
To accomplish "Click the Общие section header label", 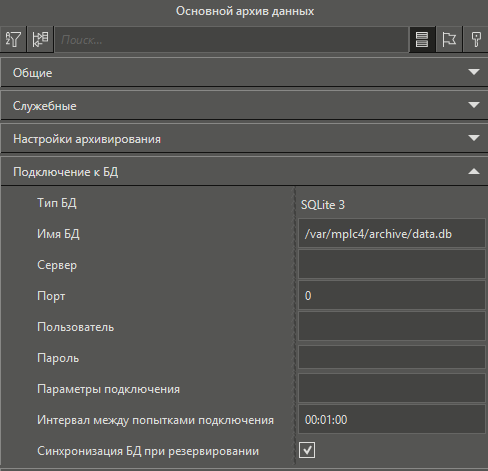I will [33, 73].
